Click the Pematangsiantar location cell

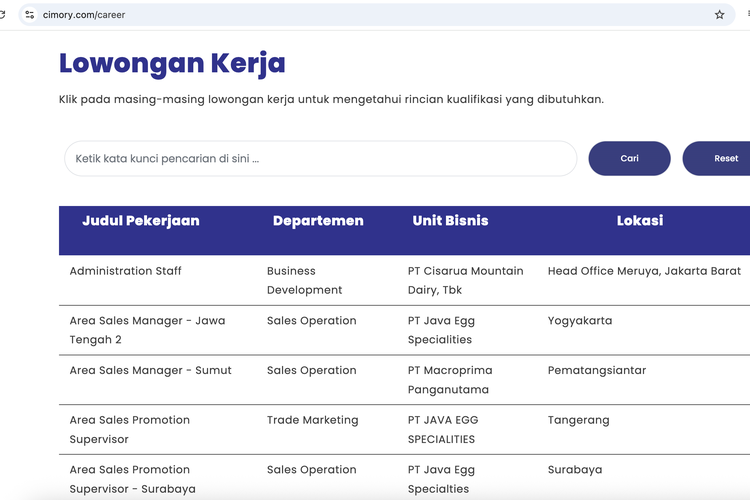click(x=596, y=370)
